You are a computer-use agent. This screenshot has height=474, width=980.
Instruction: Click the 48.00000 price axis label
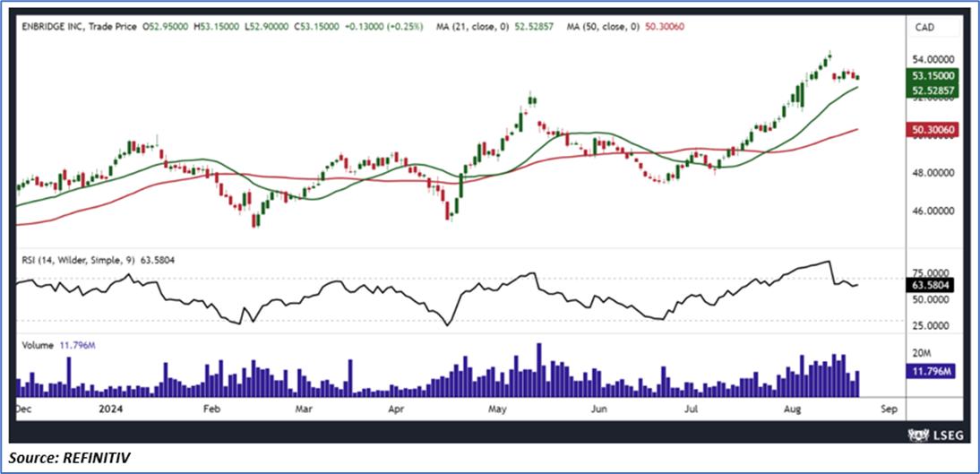(933, 173)
